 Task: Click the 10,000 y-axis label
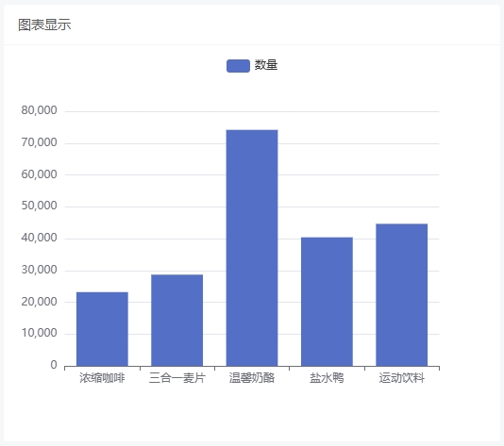(40, 333)
